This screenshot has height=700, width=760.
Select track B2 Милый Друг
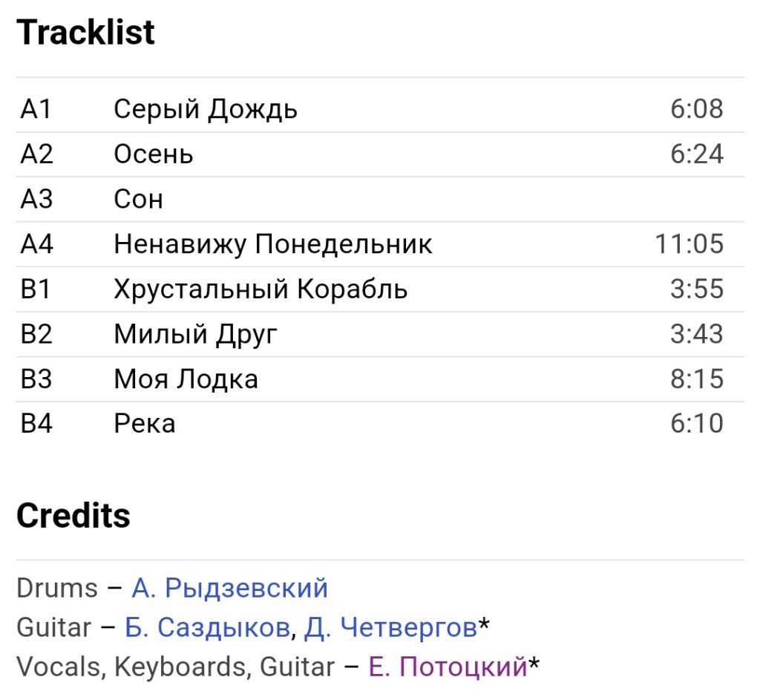tap(380, 334)
